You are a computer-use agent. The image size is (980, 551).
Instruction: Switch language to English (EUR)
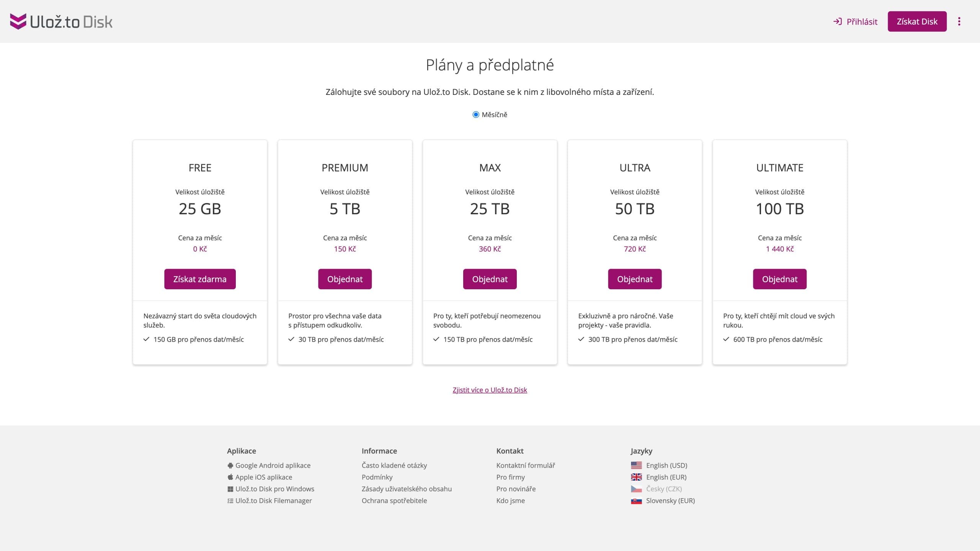point(666,477)
